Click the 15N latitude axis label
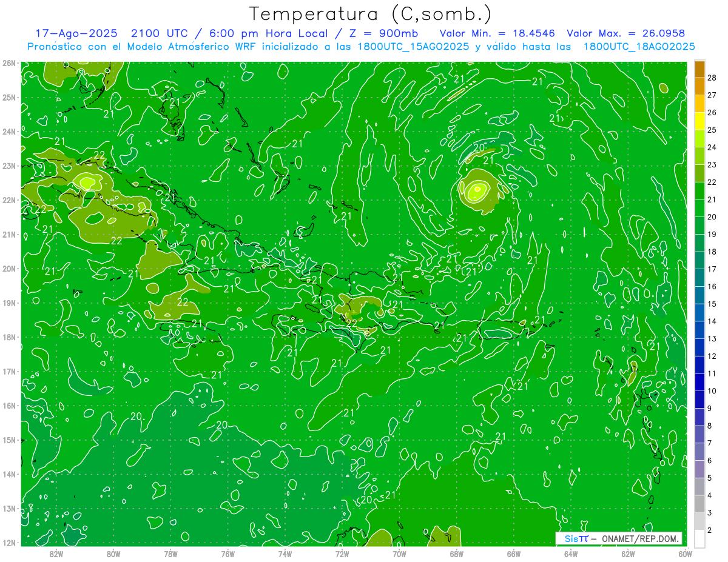Image resolution: width=728 pixels, height=562 pixels. click(9, 440)
